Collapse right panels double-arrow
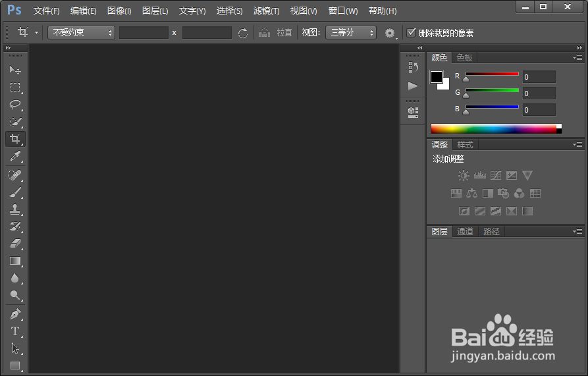 [x=579, y=47]
